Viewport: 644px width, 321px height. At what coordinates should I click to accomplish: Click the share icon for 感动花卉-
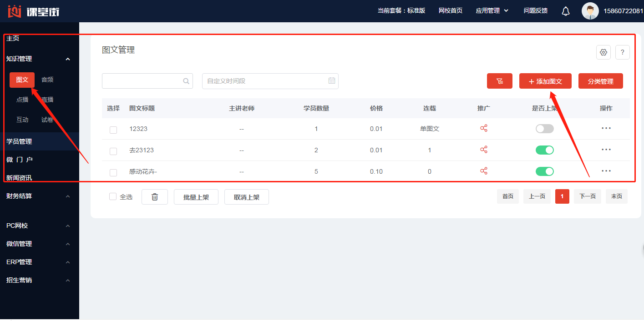tap(483, 171)
